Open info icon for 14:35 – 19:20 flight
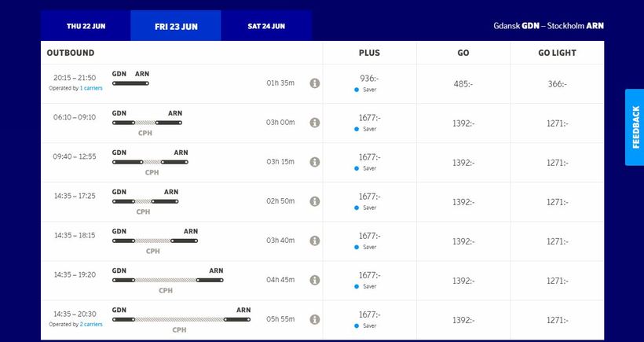Screen dimensions: 644x342 (x=314, y=280)
